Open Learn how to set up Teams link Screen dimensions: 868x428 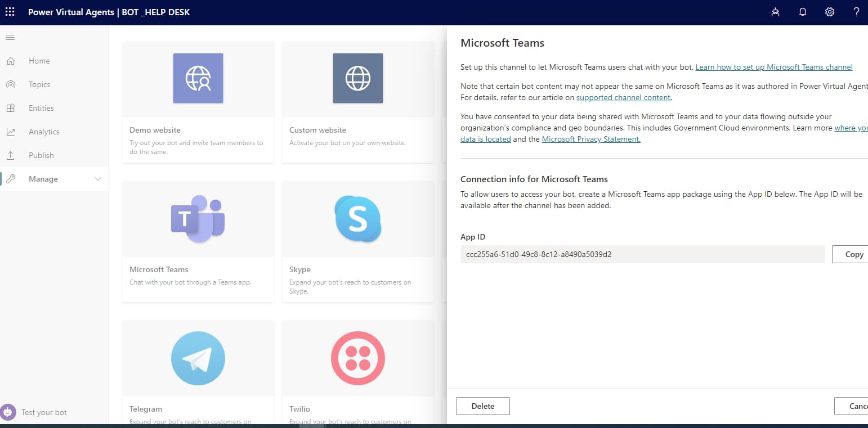click(774, 67)
